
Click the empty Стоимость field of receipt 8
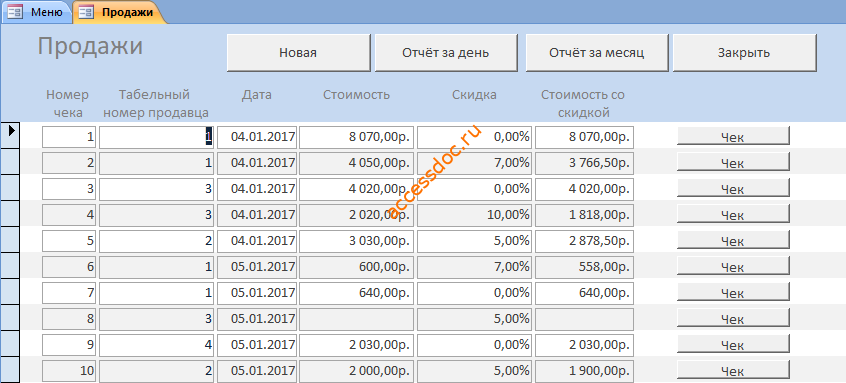click(357, 319)
